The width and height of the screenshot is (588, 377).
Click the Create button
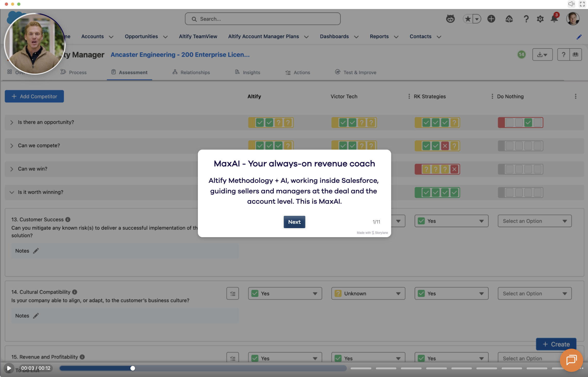(556, 344)
